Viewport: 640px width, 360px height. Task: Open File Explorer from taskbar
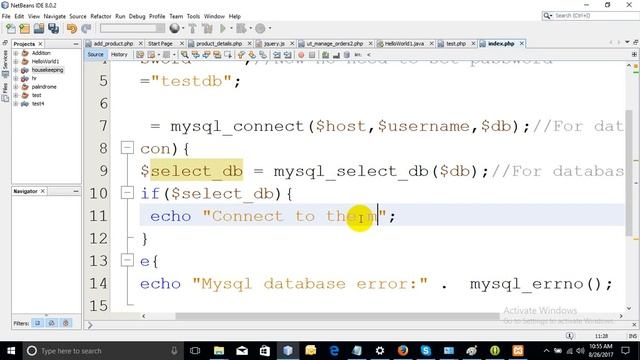pyautogui.click(x=219, y=351)
